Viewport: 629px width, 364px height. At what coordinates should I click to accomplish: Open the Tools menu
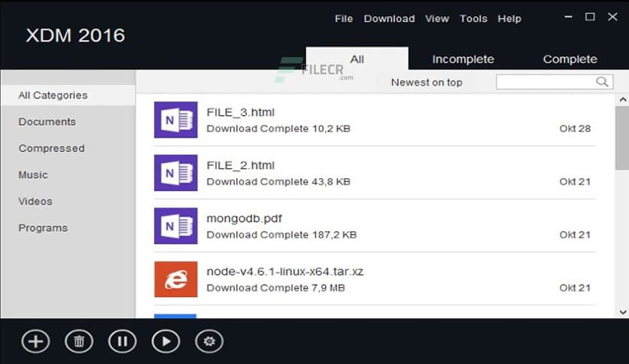click(x=473, y=19)
